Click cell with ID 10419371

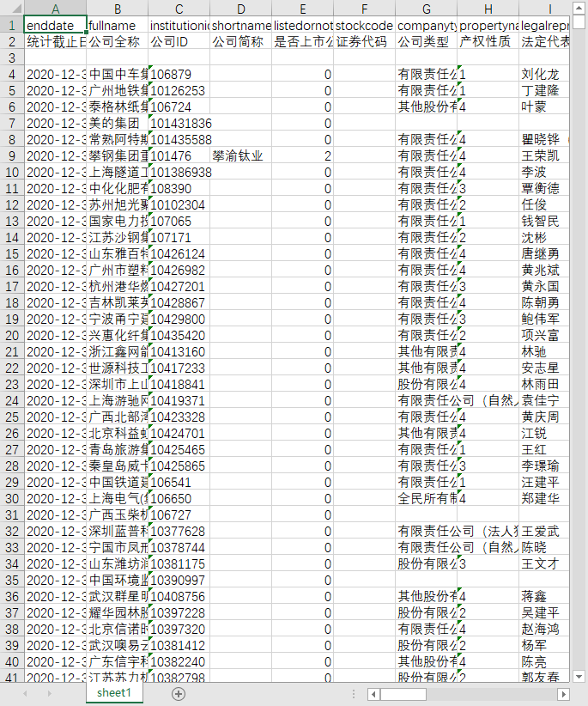[x=179, y=401]
